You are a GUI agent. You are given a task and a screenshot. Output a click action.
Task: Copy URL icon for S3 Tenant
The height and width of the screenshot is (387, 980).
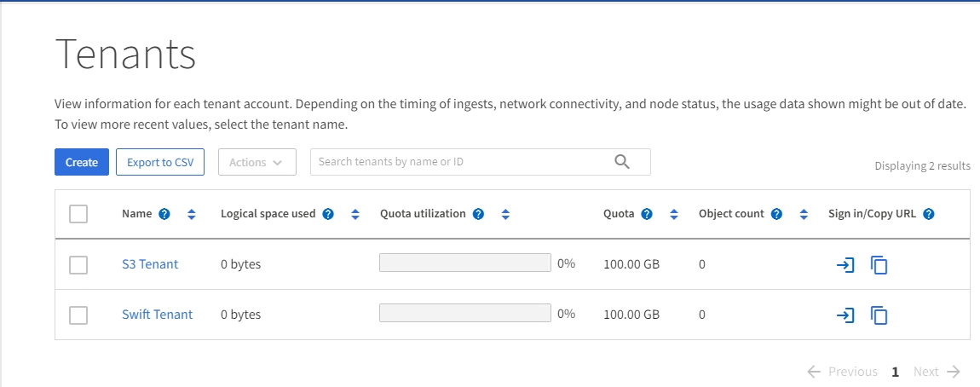click(879, 265)
